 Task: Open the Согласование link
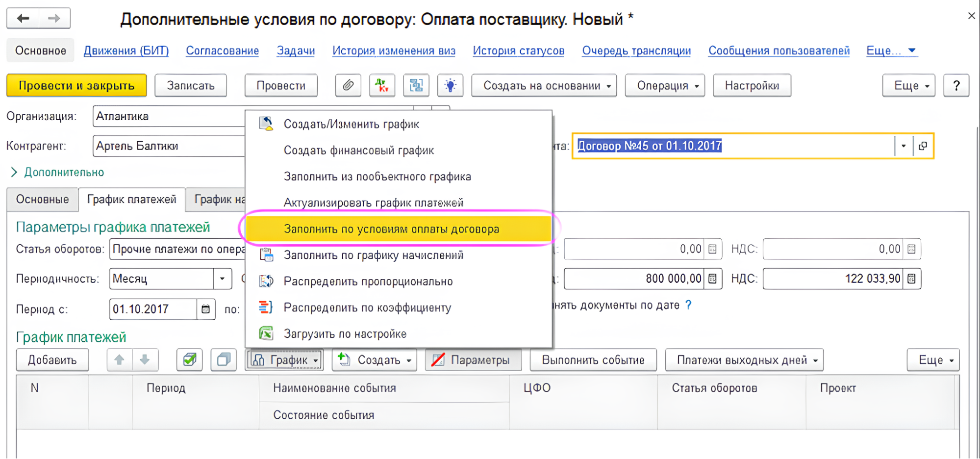pyautogui.click(x=222, y=51)
